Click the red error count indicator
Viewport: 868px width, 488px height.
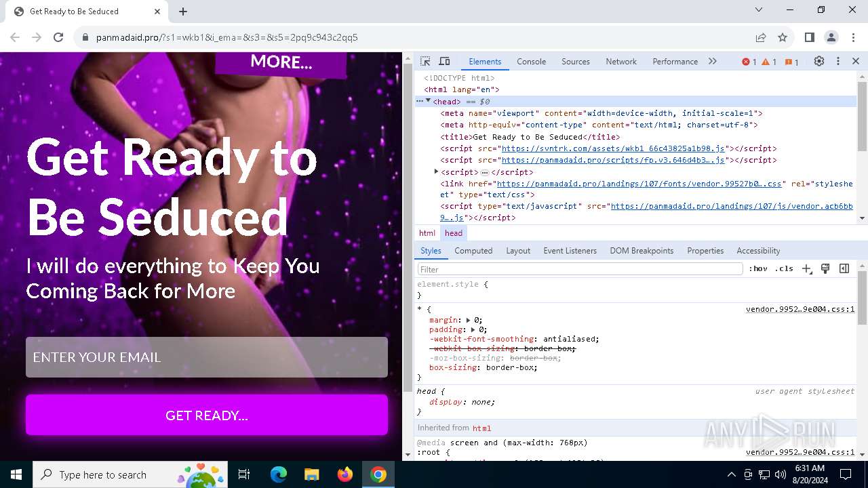(x=749, y=62)
